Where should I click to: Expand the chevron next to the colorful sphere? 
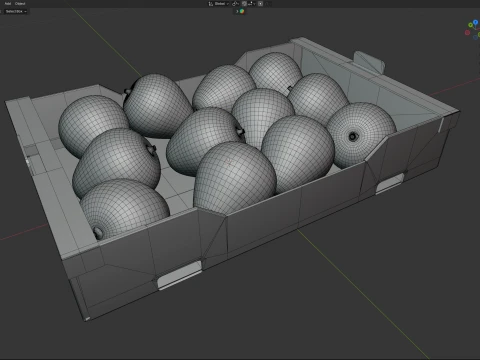pos(237,11)
